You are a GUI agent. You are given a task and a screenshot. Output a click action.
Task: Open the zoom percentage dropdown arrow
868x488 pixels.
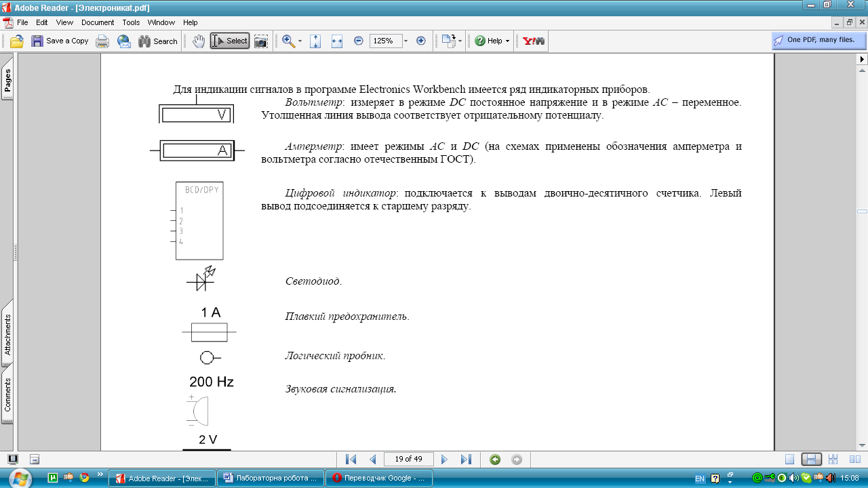point(406,41)
